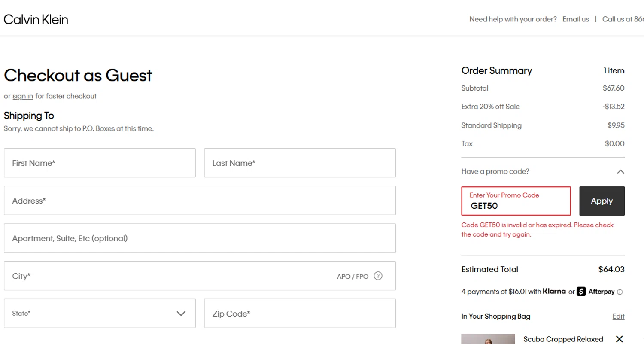Click the Call us link
The image size is (644, 344).
point(623,19)
